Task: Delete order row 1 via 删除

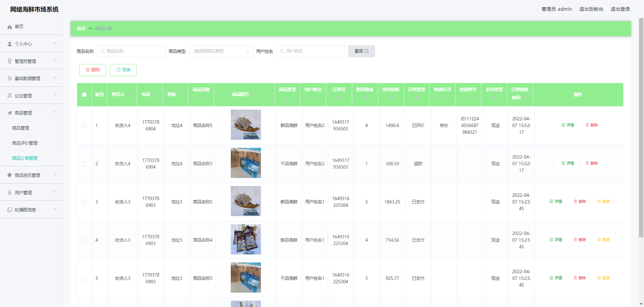Action: coord(592,125)
